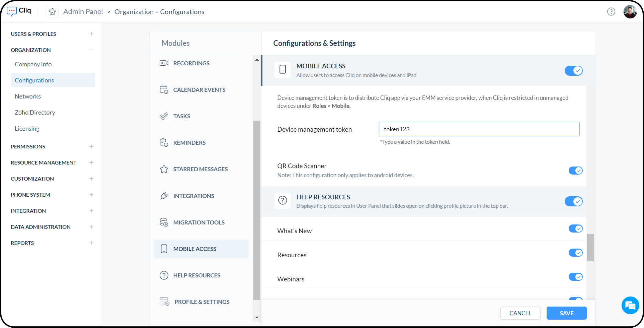Click the Calendar Events module icon
Image resolution: width=644 pixels, height=328 pixels.
point(164,89)
